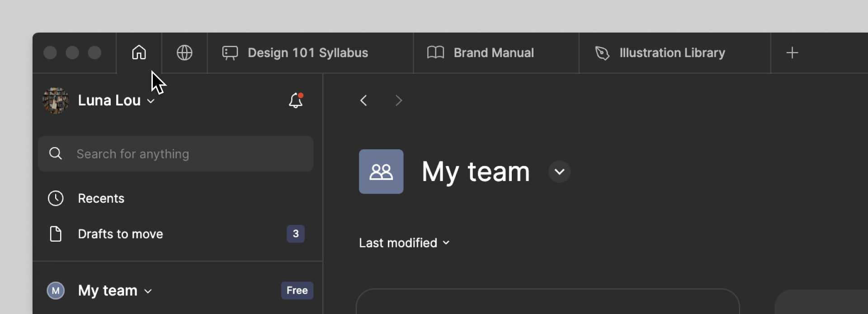Expand the sidebar My team switcher
868x314 pixels.
pyautogui.click(x=148, y=291)
